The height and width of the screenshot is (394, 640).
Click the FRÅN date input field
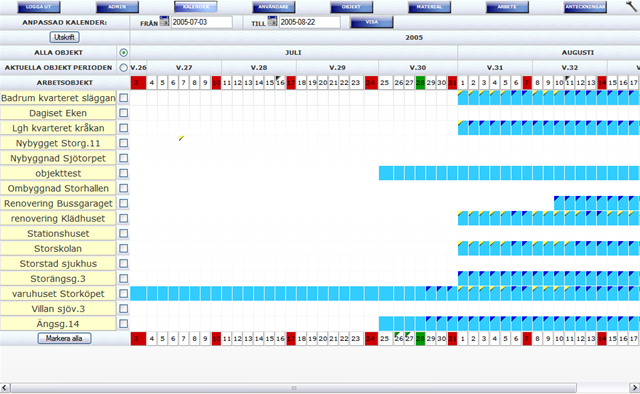(x=202, y=22)
